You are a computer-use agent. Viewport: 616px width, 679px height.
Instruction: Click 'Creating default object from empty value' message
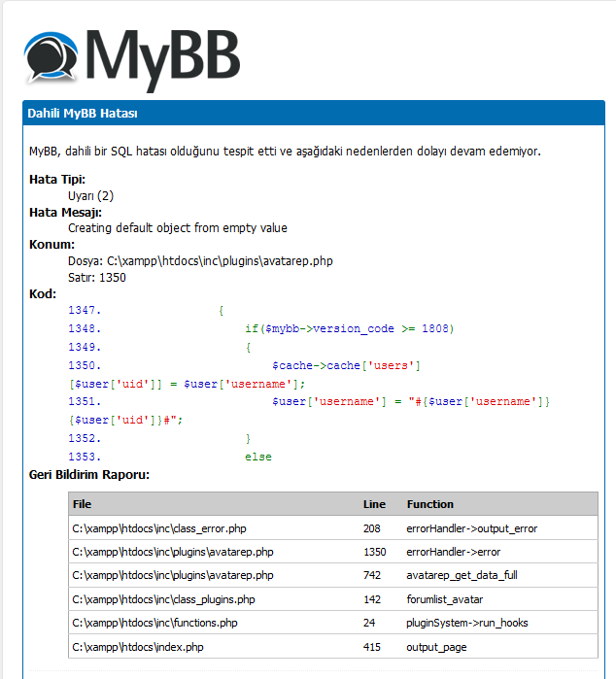coord(178,227)
